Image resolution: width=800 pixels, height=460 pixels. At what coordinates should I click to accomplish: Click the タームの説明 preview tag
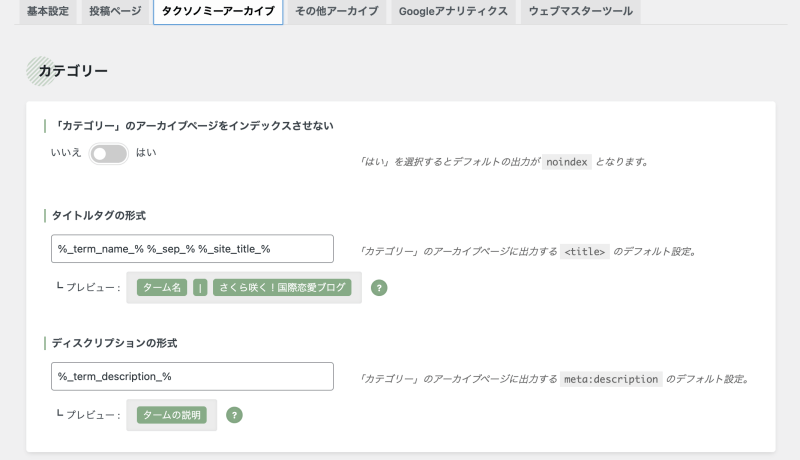point(171,415)
